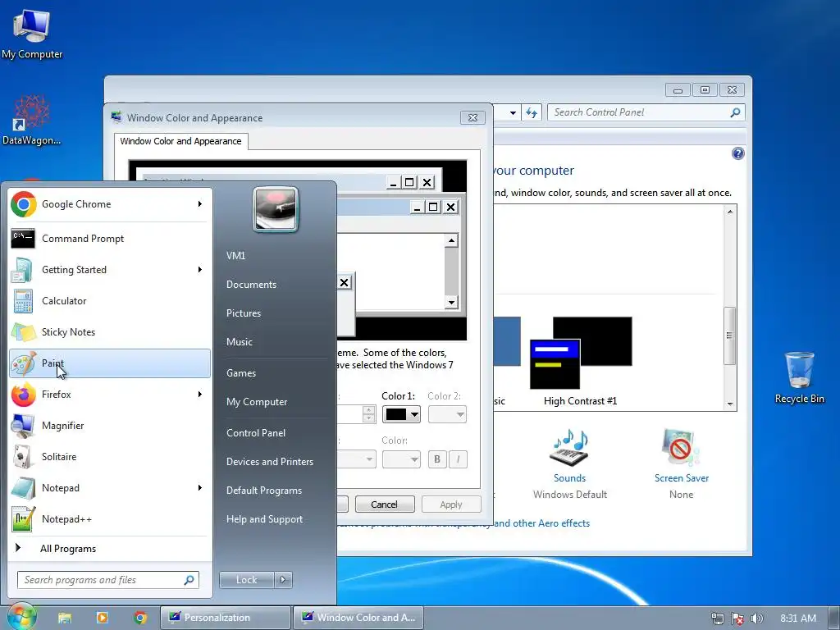Select the Window Color and Appearance tab
Screen dimensions: 840x630
tap(180, 141)
